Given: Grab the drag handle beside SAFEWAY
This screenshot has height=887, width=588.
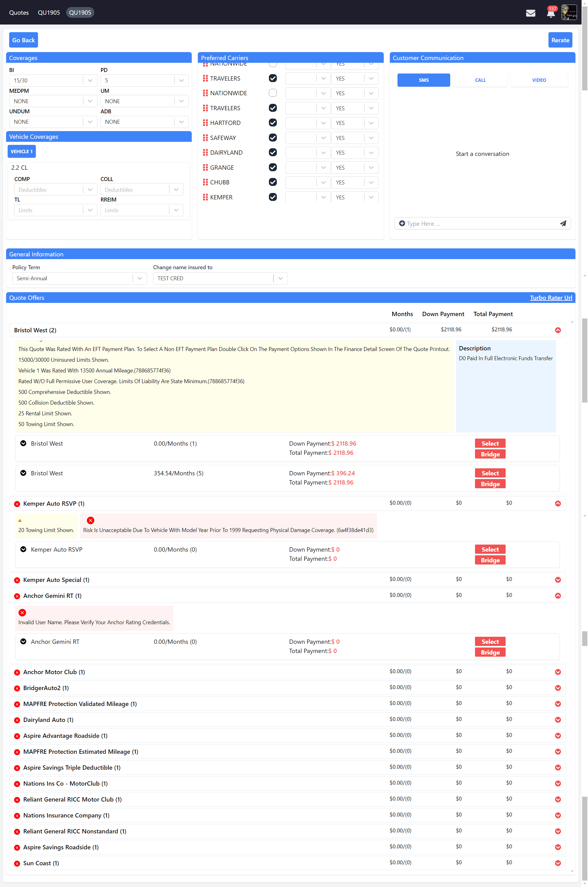Looking at the screenshot, I should [x=205, y=138].
